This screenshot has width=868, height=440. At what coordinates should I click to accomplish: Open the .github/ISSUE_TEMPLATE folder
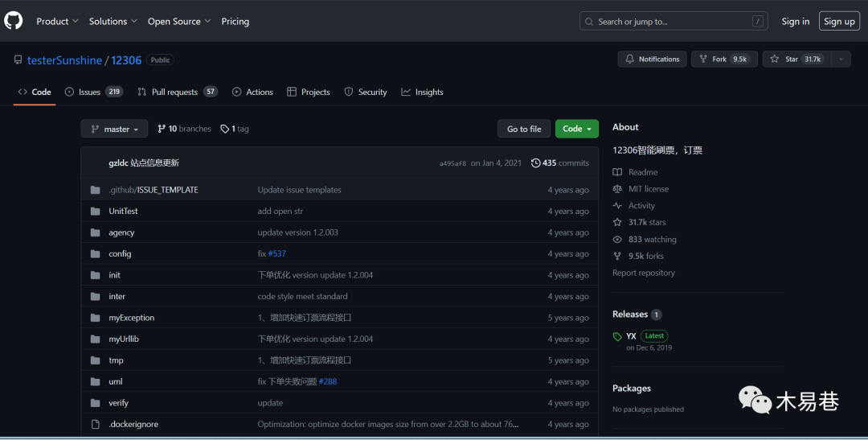154,190
